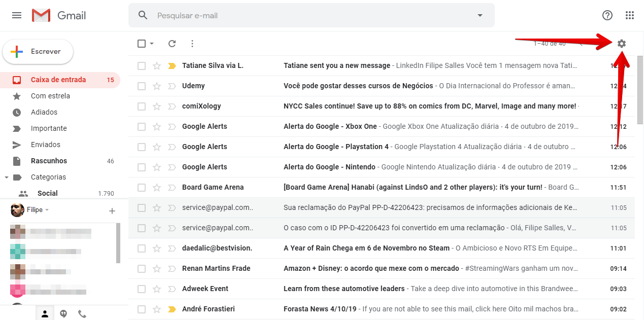The height and width of the screenshot is (320, 644).
Task: Click the phone call icon at bottom
Action: click(x=82, y=313)
